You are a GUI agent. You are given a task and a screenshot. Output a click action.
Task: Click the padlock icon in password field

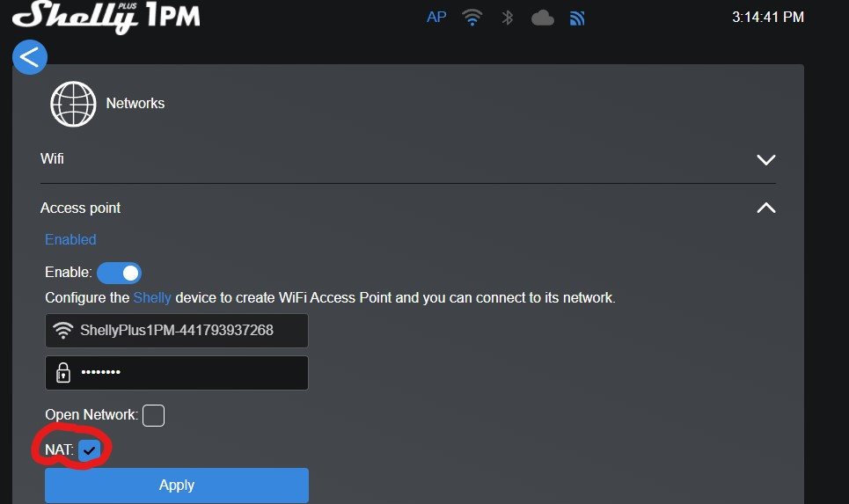[x=62, y=372]
